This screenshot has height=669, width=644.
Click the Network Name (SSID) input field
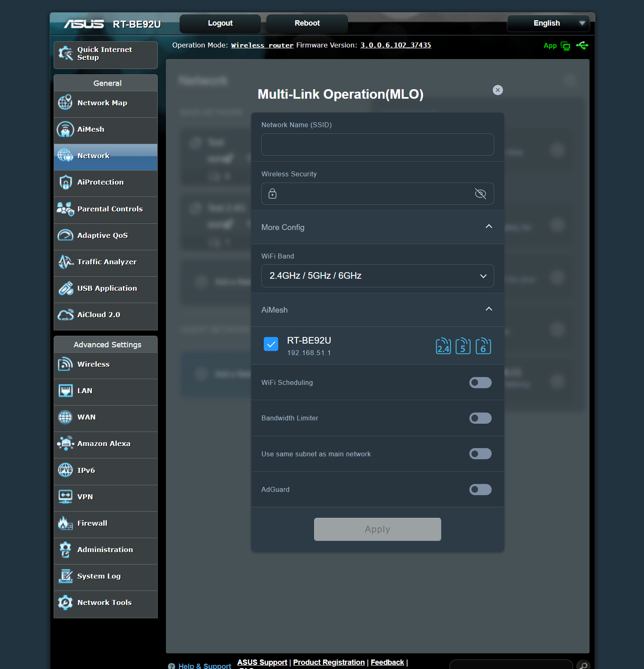tap(378, 145)
